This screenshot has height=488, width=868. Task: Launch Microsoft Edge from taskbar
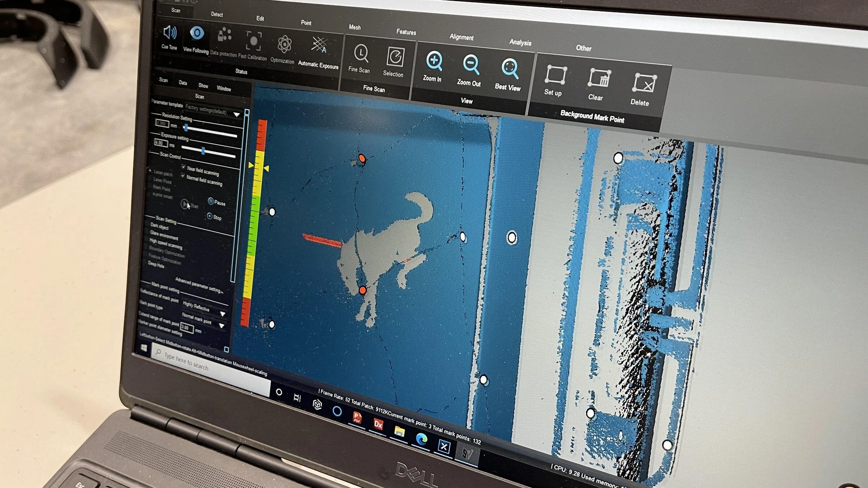[x=421, y=439]
